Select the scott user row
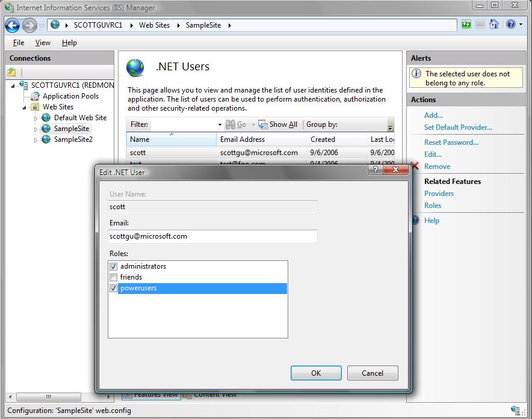Viewport: 532px width, 419px height. tap(260, 153)
